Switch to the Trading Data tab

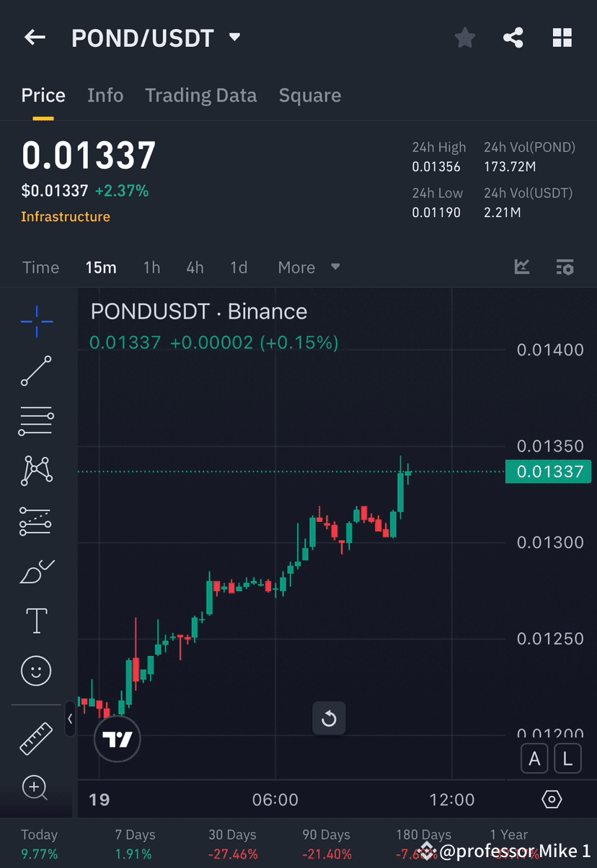(201, 95)
